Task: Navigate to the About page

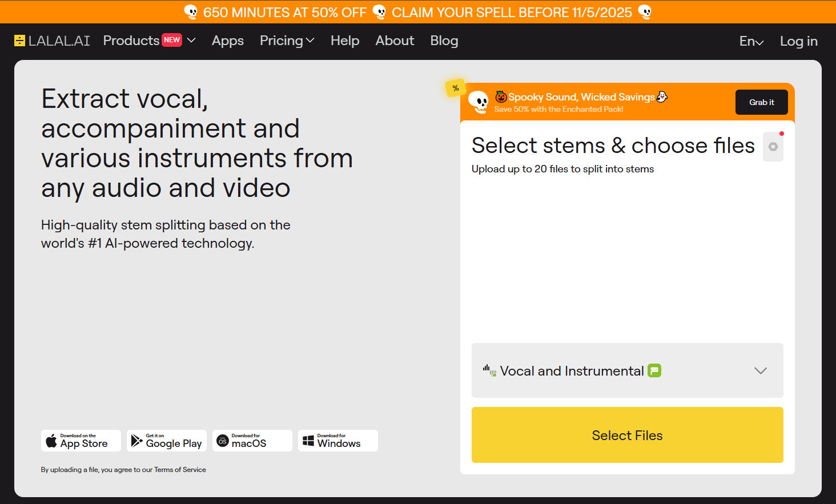Action: coord(395,41)
